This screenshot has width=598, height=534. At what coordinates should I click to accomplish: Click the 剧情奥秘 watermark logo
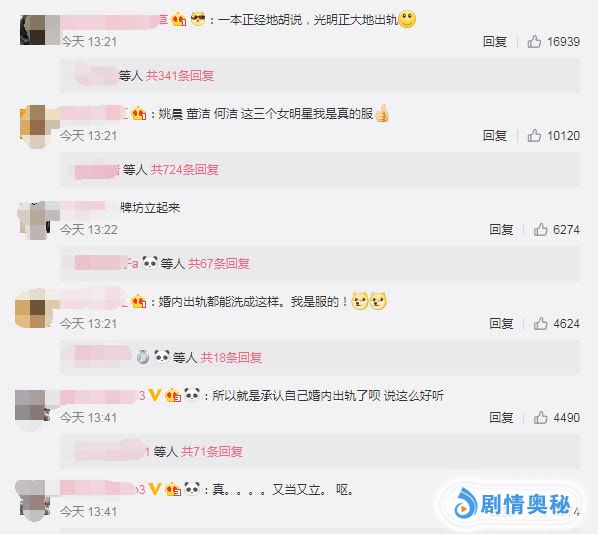pos(511,504)
